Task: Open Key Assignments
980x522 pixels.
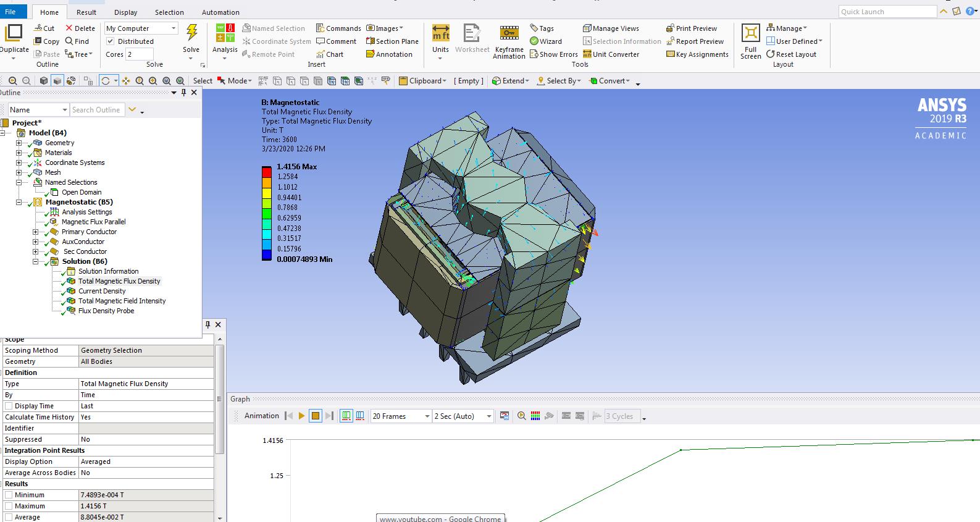Action: [697, 54]
